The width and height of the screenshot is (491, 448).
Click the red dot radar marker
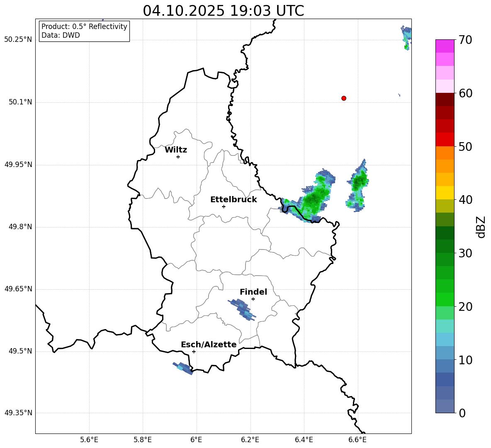(344, 98)
